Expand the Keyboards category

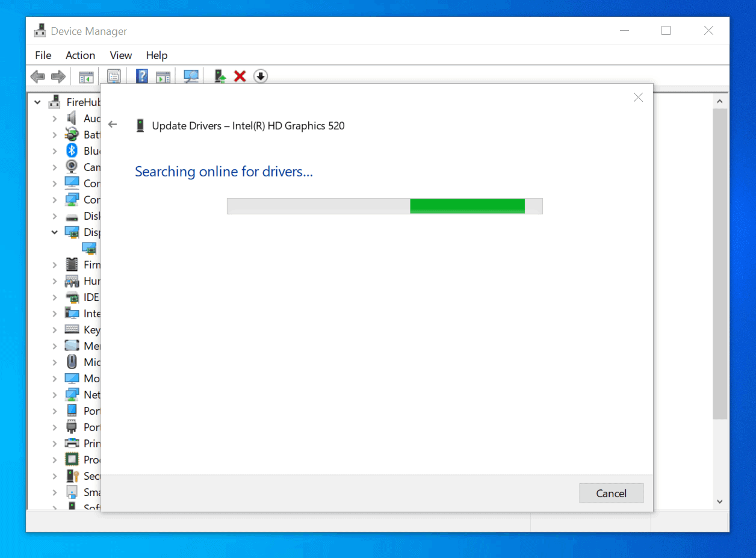pos(54,329)
